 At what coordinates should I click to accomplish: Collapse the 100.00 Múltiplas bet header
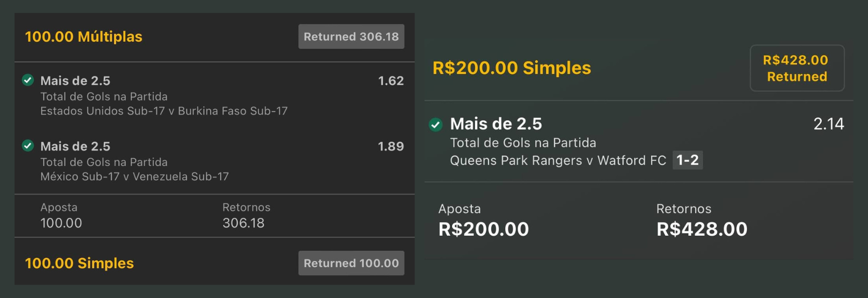pos(84,37)
